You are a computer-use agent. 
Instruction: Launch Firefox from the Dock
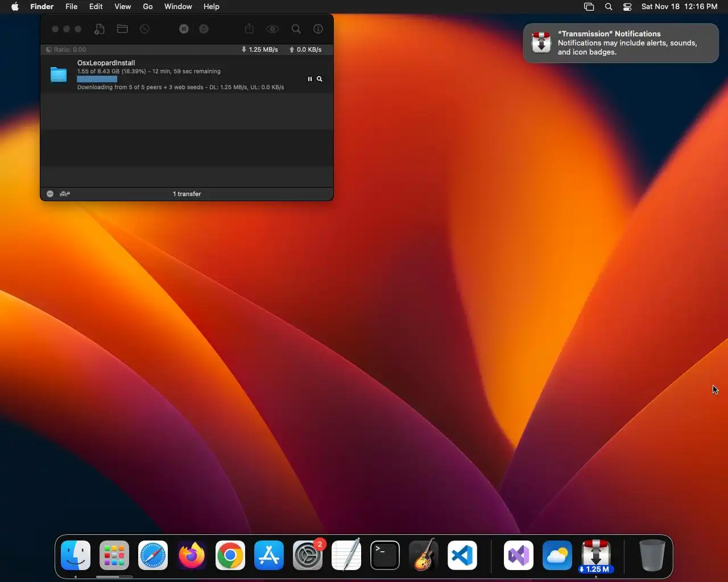(192, 555)
